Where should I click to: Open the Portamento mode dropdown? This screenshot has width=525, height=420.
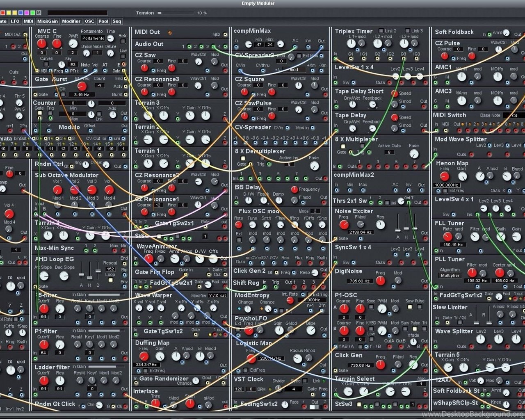(x=93, y=38)
